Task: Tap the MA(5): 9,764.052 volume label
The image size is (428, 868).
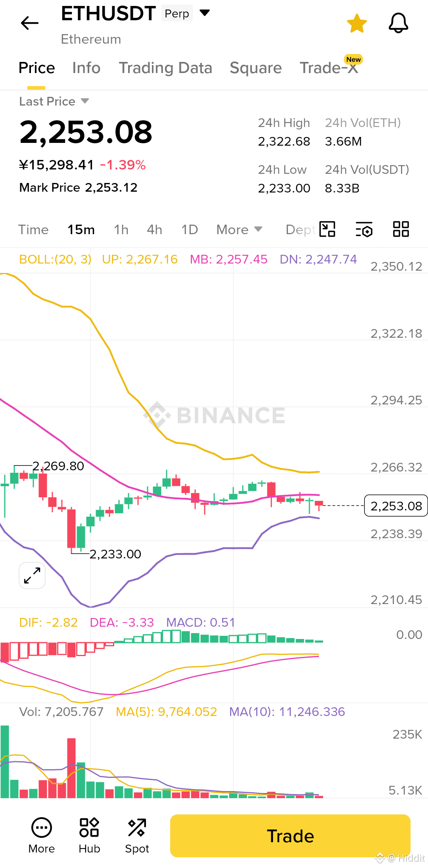Action: click(166, 712)
